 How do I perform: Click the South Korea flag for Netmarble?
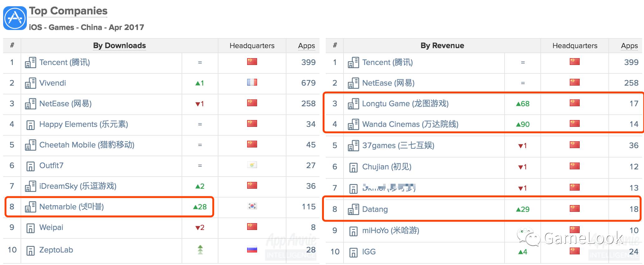click(x=252, y=206)
